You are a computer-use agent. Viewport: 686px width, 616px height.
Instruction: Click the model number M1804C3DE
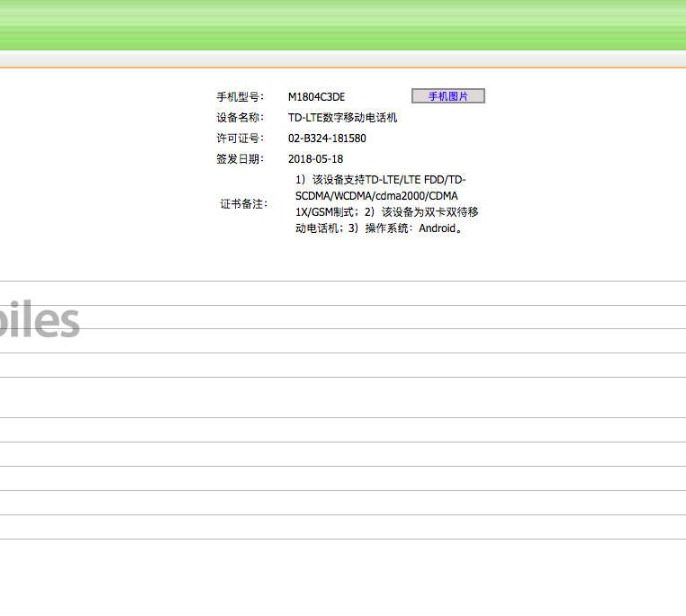click(x=316, y=97)
